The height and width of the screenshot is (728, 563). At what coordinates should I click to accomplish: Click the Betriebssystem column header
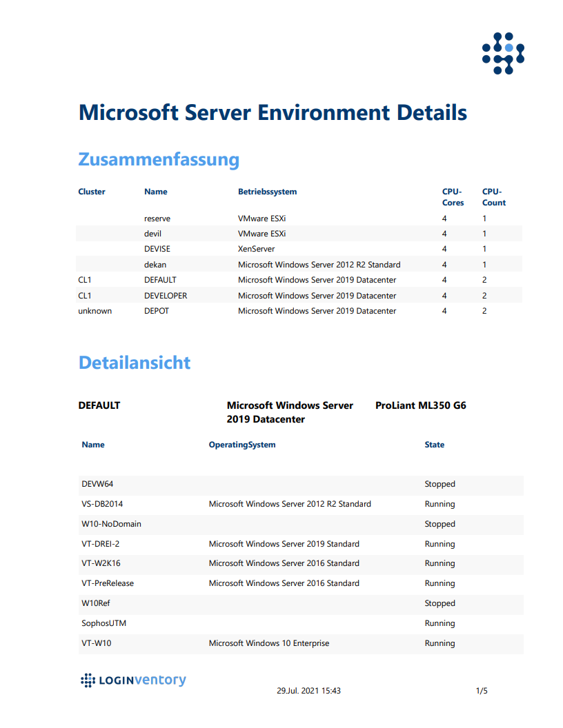point(267,192)
